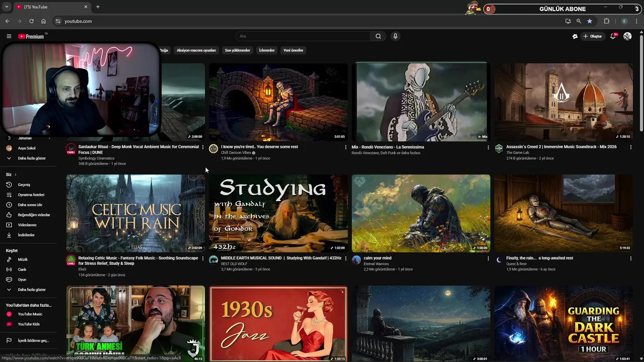Play Guarding the Dark Castle thumbnail

(x=563, y=324)
